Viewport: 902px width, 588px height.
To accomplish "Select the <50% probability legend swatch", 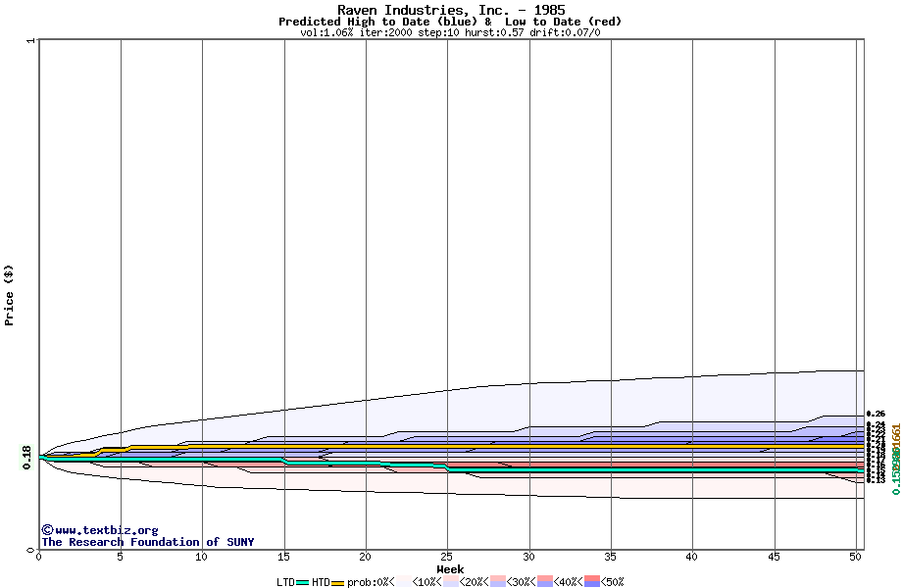I will pos(593,582).
